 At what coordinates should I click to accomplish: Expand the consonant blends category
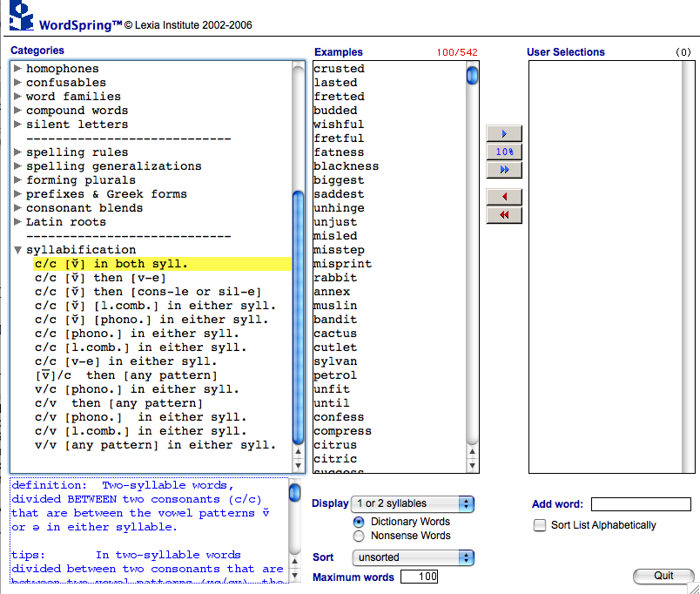coord(18,207)
